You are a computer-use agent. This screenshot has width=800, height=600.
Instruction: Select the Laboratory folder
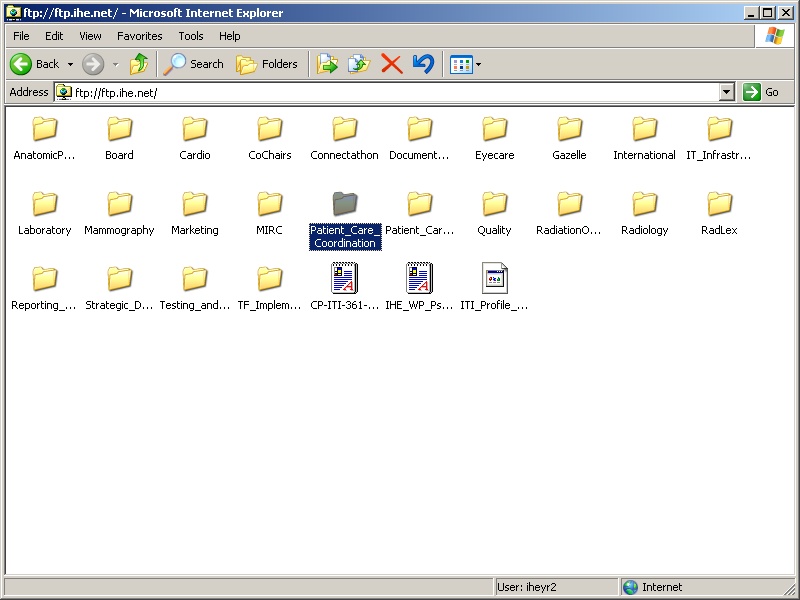coord(44,214)
